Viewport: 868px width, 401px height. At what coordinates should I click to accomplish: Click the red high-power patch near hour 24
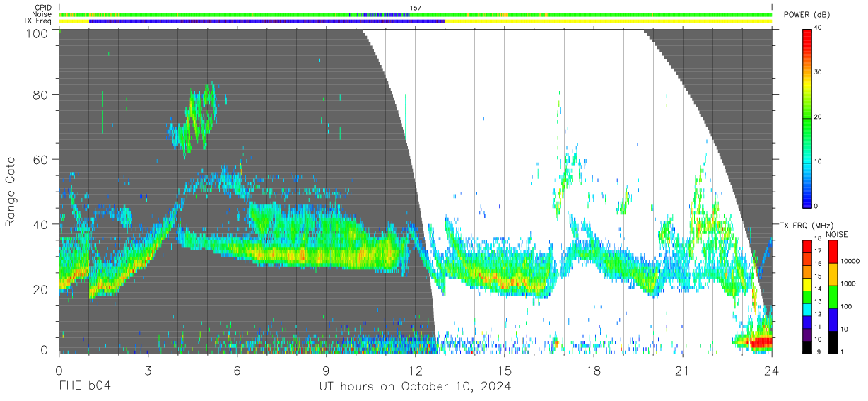(761, 343)
